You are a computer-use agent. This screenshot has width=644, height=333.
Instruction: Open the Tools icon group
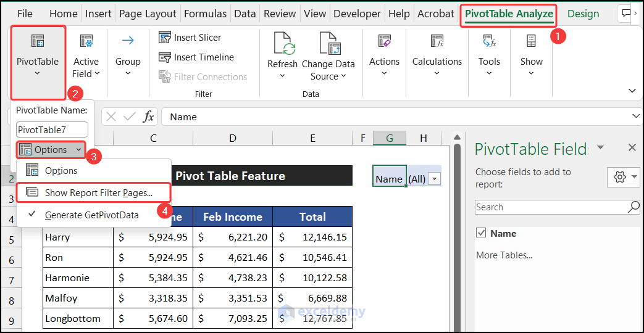pyautogui.click(x=489, y=42)
